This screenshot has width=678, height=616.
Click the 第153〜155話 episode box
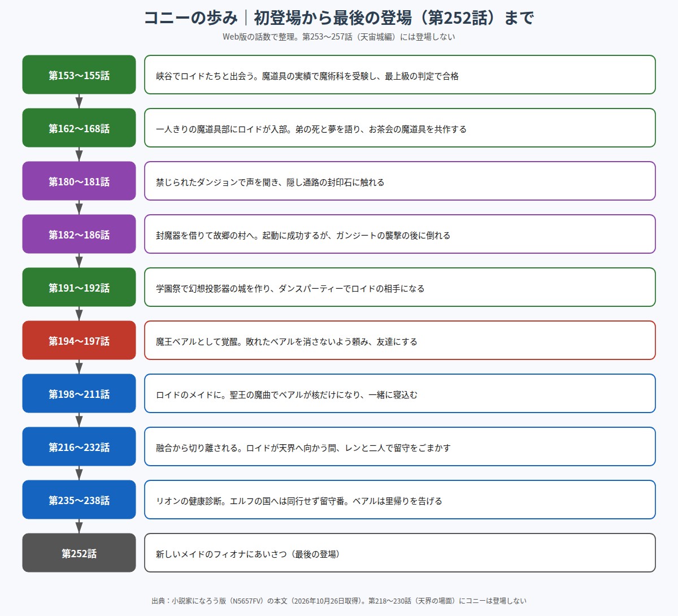79,75
